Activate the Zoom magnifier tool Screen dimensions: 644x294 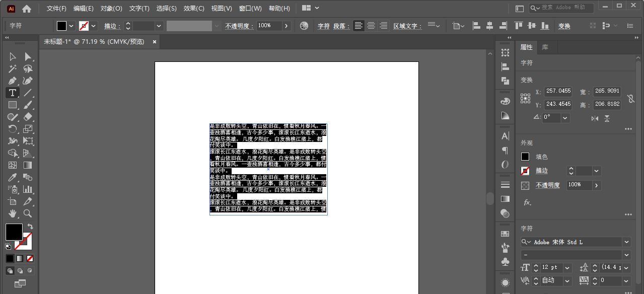[x=28, y=213]
